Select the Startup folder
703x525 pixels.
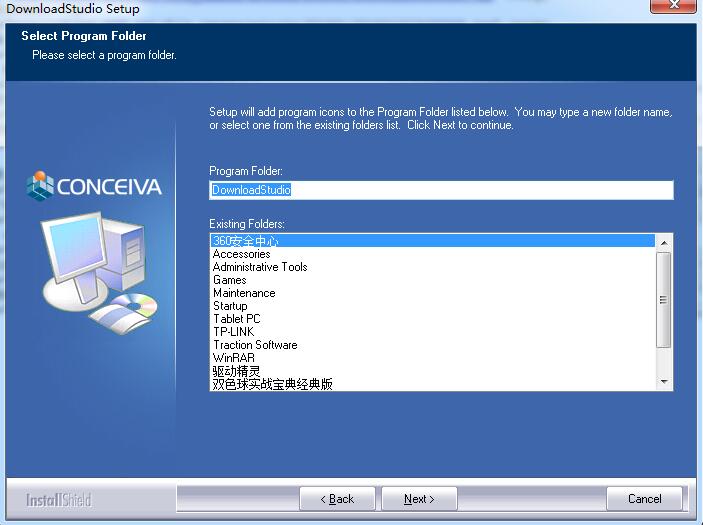tap(230, 306)
